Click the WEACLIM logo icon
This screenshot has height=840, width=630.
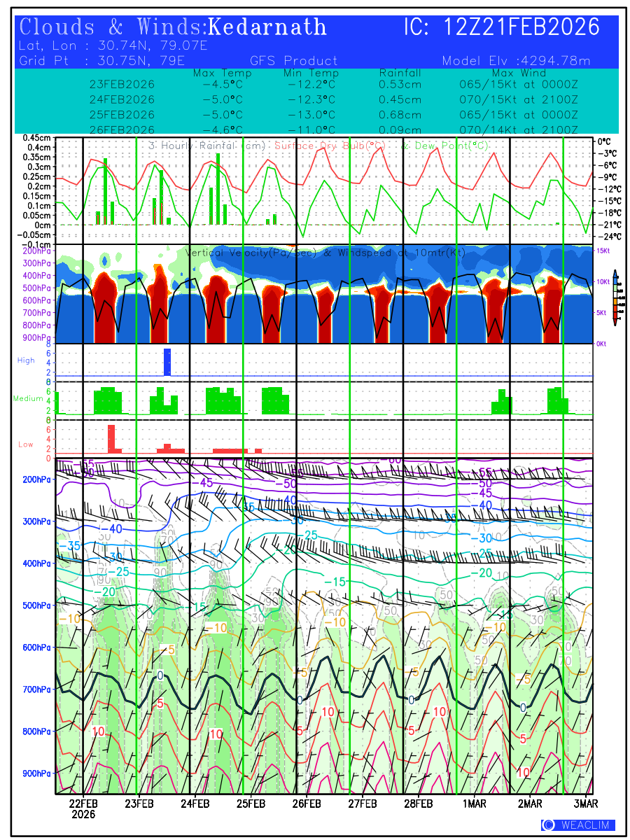tap(548, 825)
